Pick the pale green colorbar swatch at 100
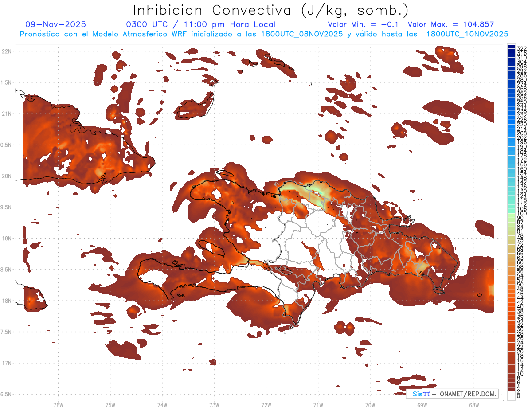Screen dimensions: 532x411 [511, 215]
